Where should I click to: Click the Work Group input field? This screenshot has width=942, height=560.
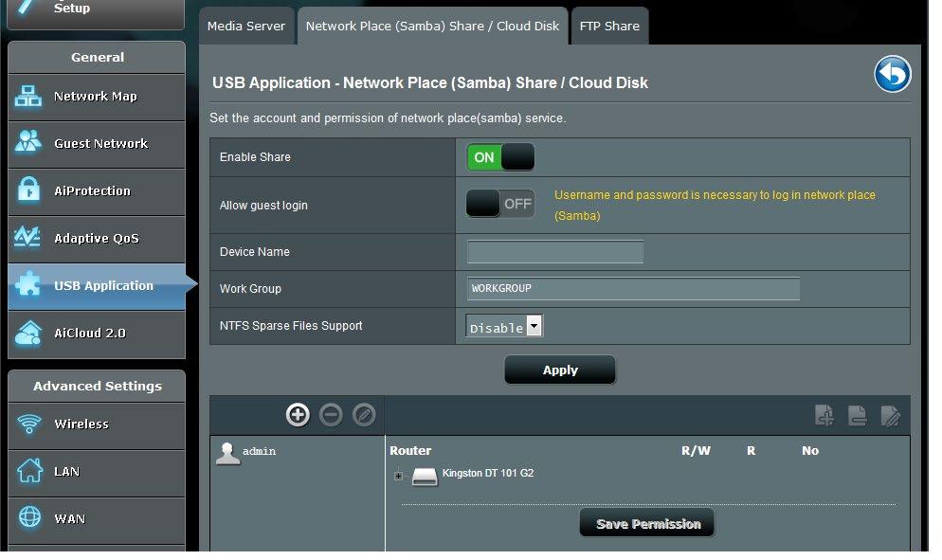[x=633, y=288]
